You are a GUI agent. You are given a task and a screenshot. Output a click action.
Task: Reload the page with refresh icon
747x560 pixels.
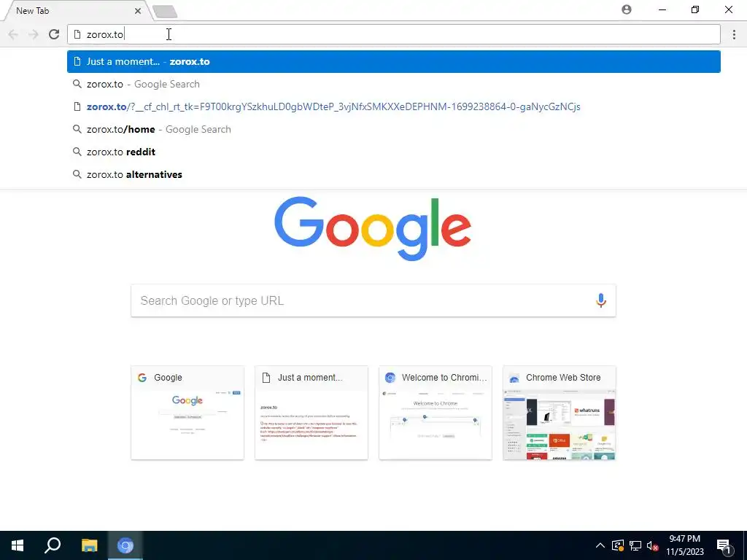point(54,34)
